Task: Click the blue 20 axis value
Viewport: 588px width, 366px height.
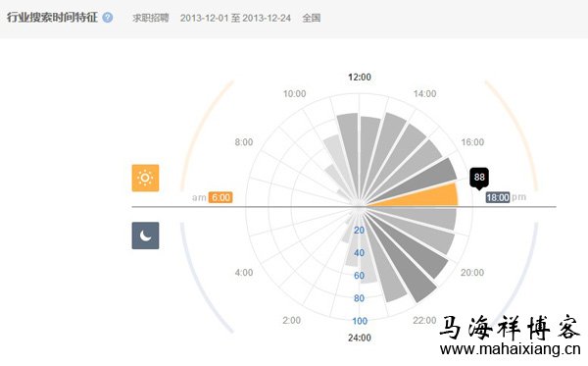Action: (360, 231)
